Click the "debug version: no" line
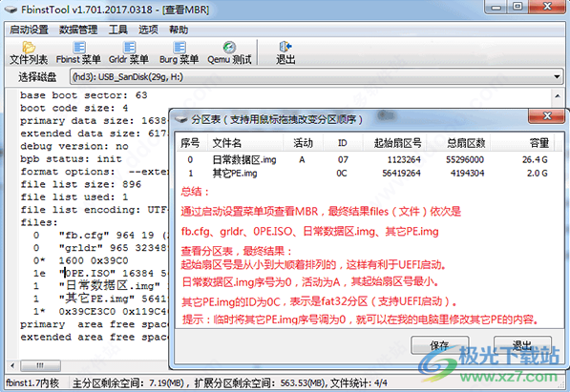Screen dimensions: 570x392 coord(74,146)
